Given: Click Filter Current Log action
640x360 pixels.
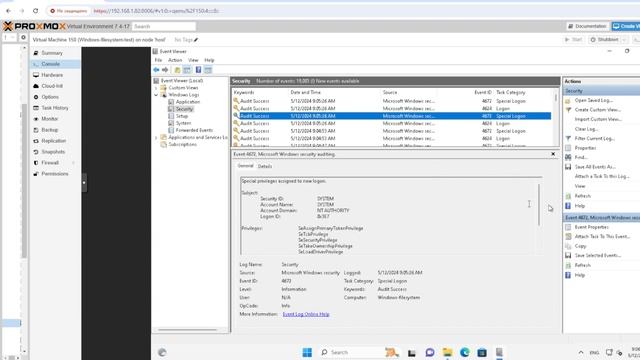Looking at the screenshot, I should [x=595, y=138].
